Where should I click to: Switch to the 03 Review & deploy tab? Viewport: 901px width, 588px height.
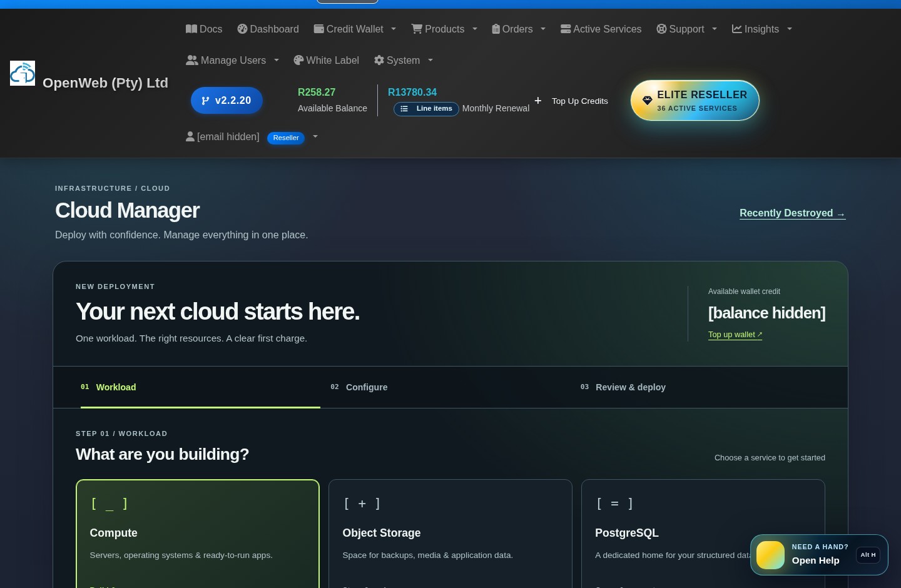pos(700,387)
